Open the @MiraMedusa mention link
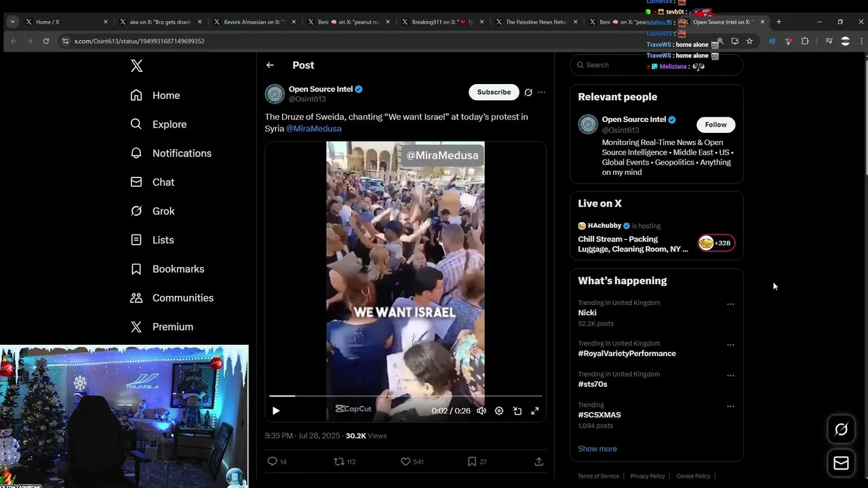Screen dimensions: 868x488 (313, 129)
